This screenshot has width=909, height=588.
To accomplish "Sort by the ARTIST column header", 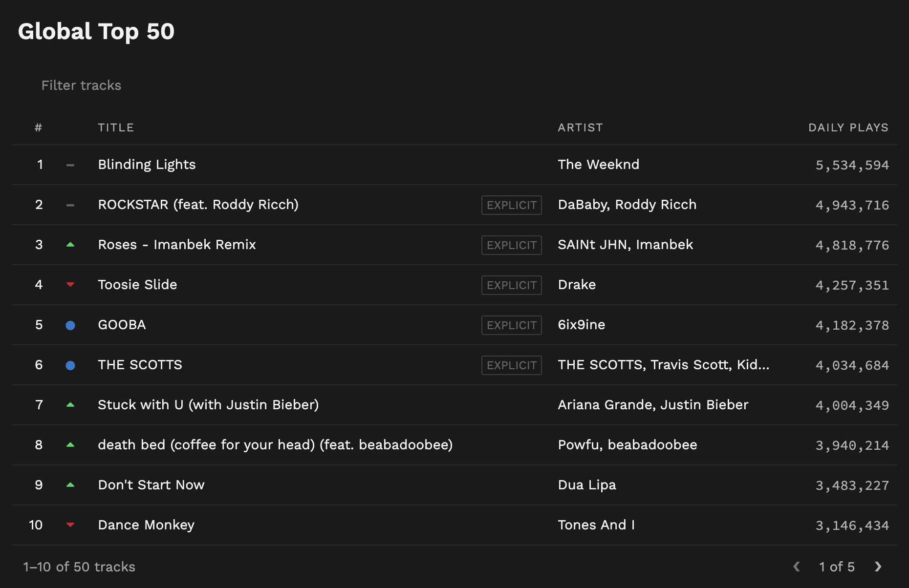I will pos(580,127).
